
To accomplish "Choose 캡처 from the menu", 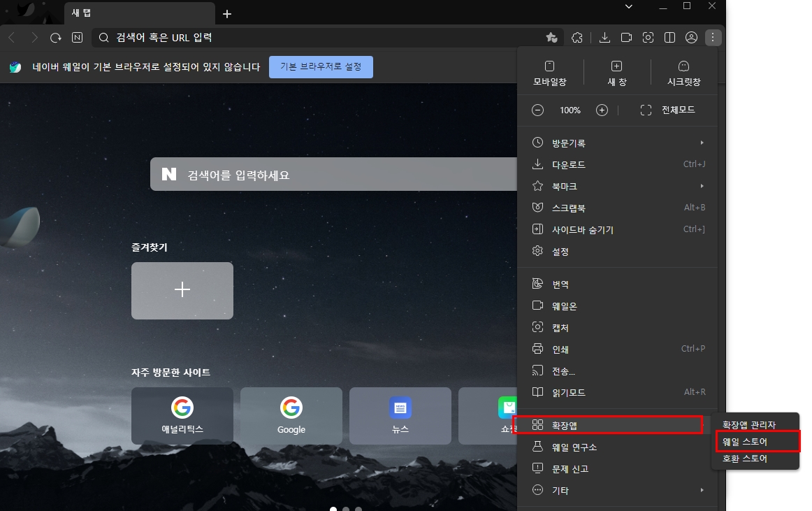I will 617,328.
